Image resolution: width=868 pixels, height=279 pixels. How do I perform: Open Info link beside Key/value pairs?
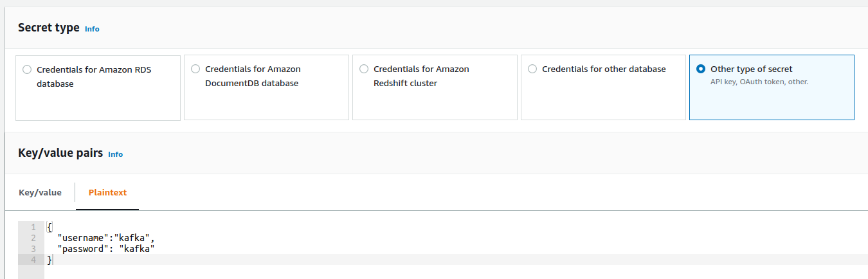(x=115, y=154)
